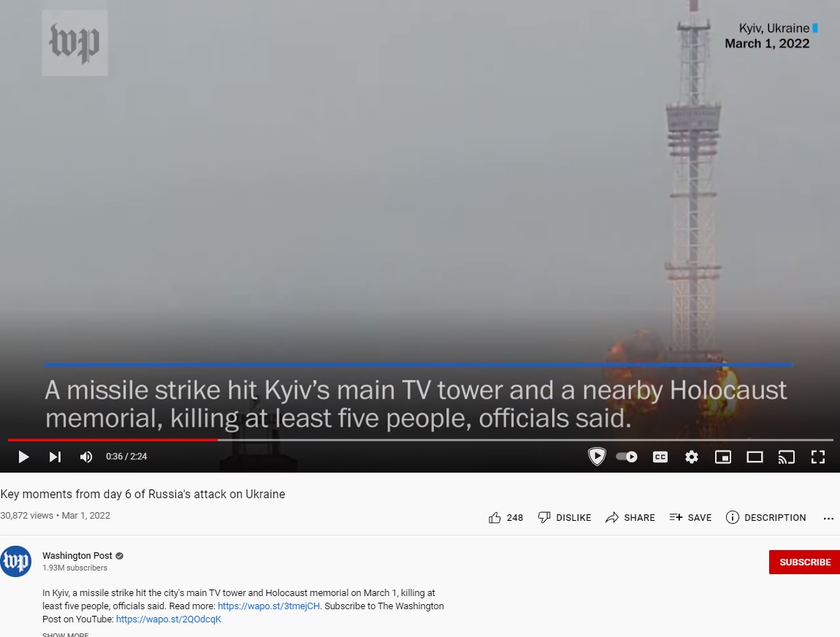Enter full screen mode
840x637 pixels.
(x=818, y=457)
